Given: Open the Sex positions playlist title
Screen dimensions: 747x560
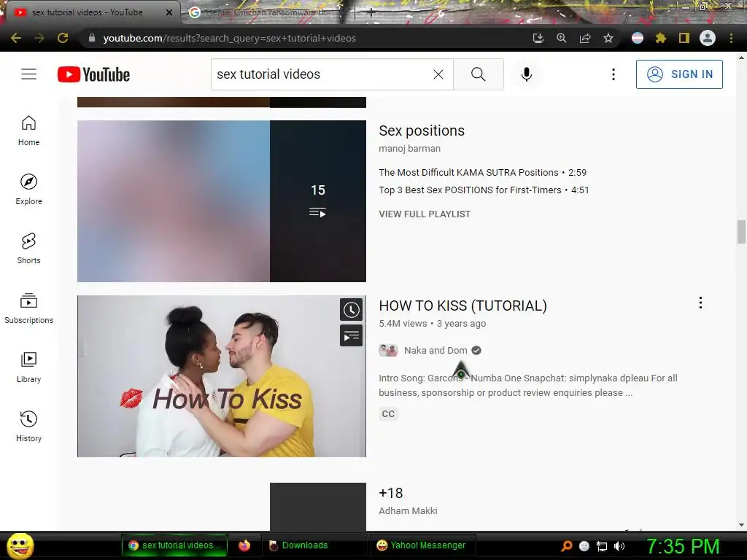Looking at the screenshot, I should 422,131.
